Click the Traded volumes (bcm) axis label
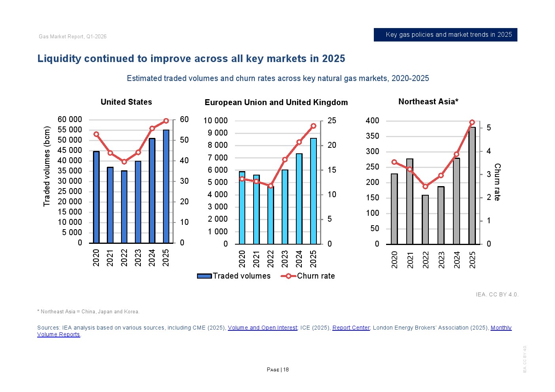Viewport: 555px width, 392px height. click(47, 166)
